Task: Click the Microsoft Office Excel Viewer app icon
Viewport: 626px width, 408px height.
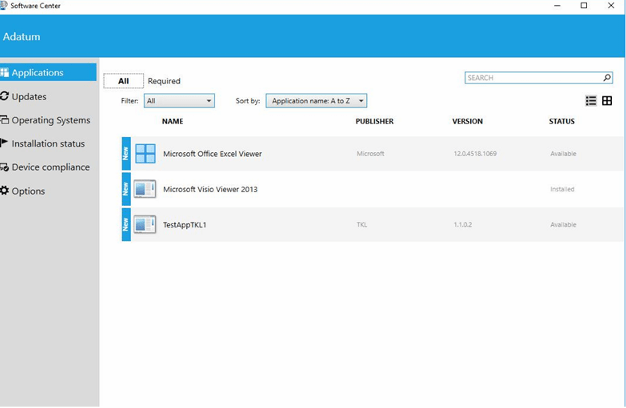Action: tap(145, 154)
